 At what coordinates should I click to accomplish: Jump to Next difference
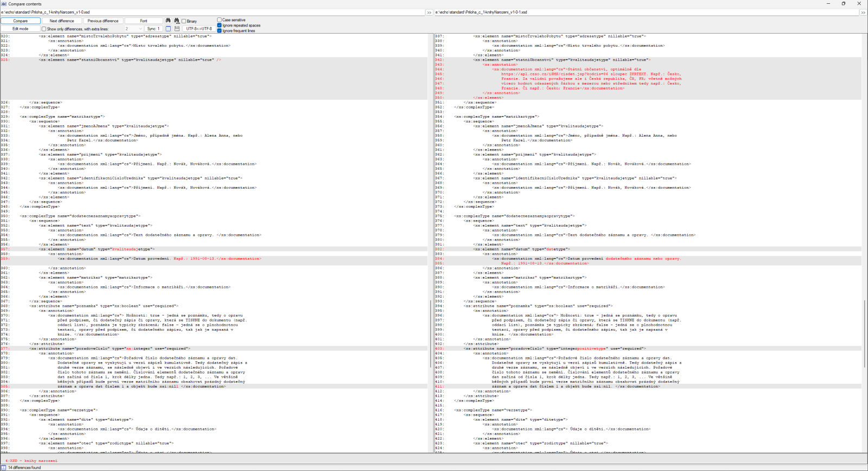tap(62, 21)
